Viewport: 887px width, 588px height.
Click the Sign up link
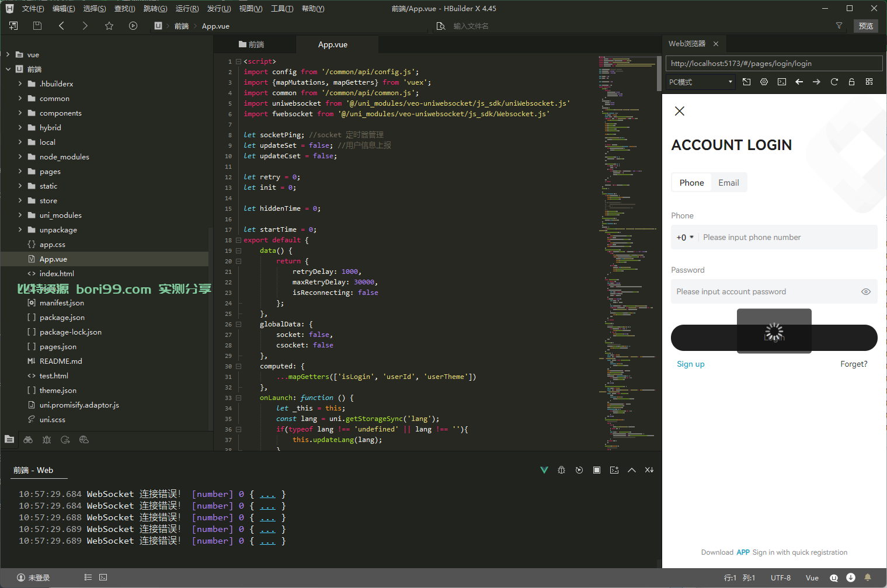tap(691, 364)
